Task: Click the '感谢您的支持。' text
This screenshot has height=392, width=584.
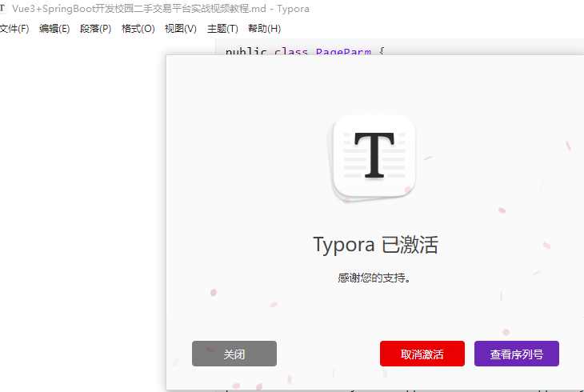Action: 374,278
